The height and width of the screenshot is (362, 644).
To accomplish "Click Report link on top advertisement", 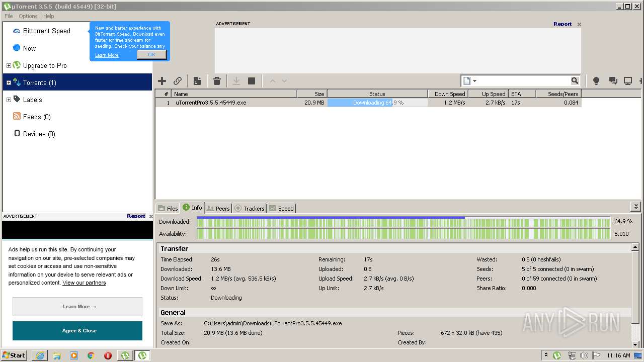I will tap(562, 24).
